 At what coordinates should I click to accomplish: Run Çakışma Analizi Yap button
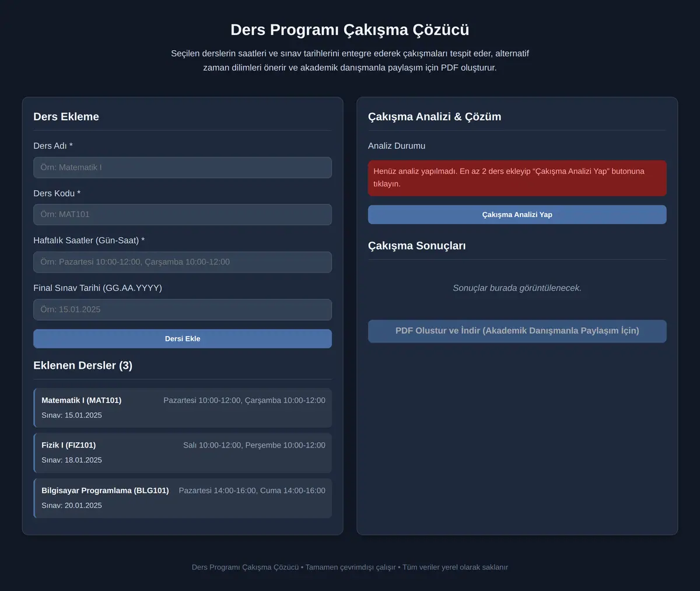point(517,215)
